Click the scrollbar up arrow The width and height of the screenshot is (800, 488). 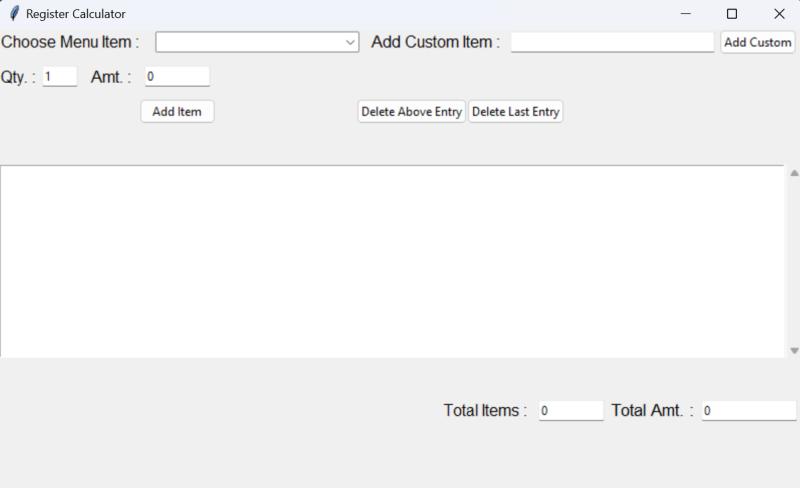coord(794,173)
